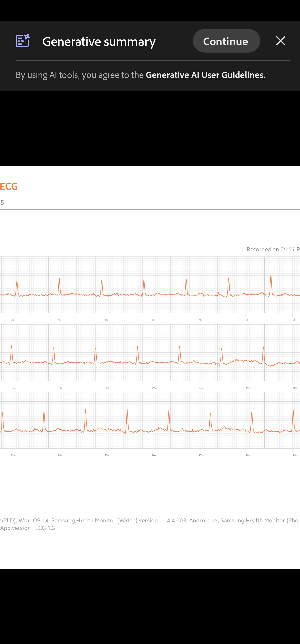Select the first ECG strip, 3s to 9s
Image resolution: width=300 pixels, height=644 pixels.
point(150,285)
